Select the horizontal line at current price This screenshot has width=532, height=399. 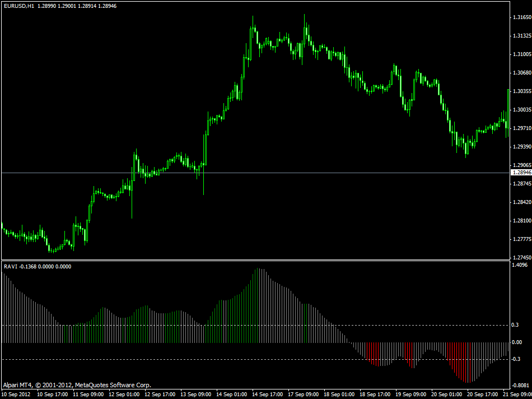pyautogui.click(x=252, y=173)
